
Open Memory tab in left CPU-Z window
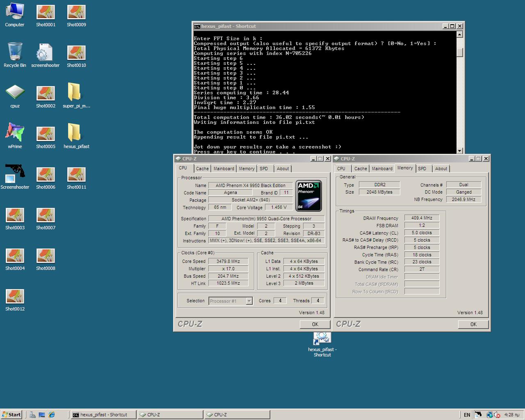[x=247, y=169]
